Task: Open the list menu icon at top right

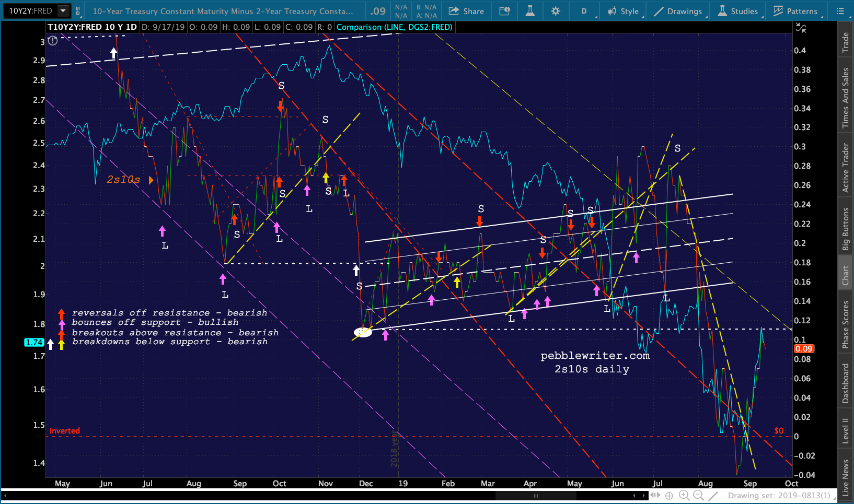Action: click(x=840, y=11)
